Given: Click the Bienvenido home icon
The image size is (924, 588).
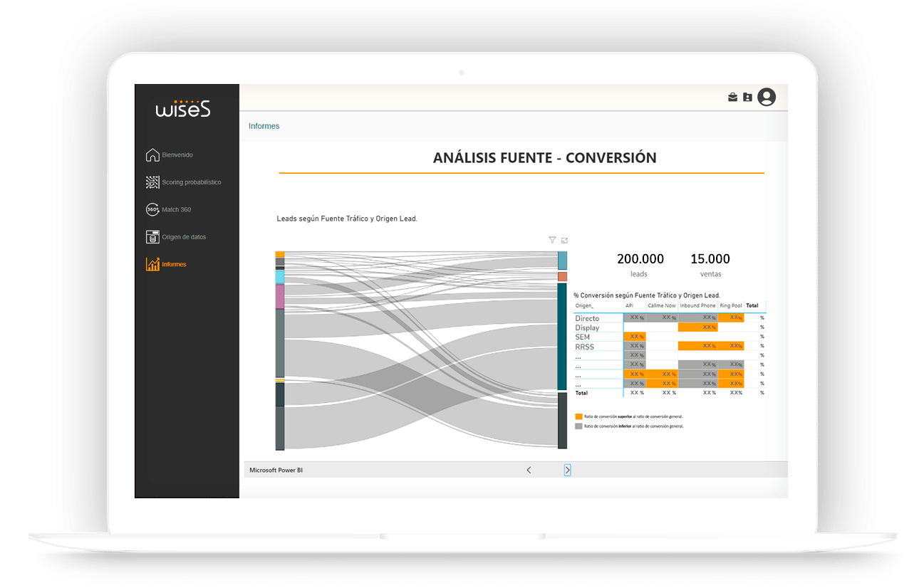Looking at the screenshot, I should pyautogui.click(x=152, y=155).
